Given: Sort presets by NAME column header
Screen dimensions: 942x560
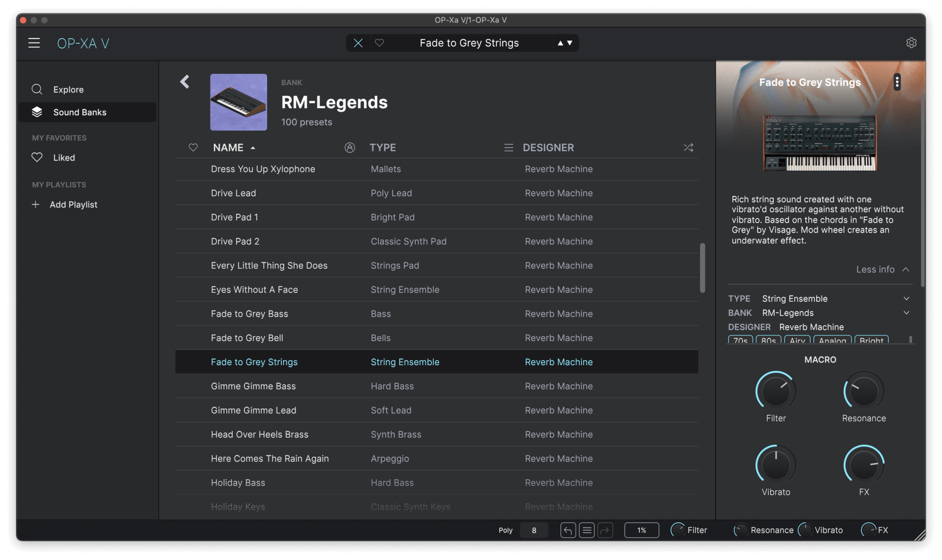Looking at the screenshot, I should [x=228, y=148].
